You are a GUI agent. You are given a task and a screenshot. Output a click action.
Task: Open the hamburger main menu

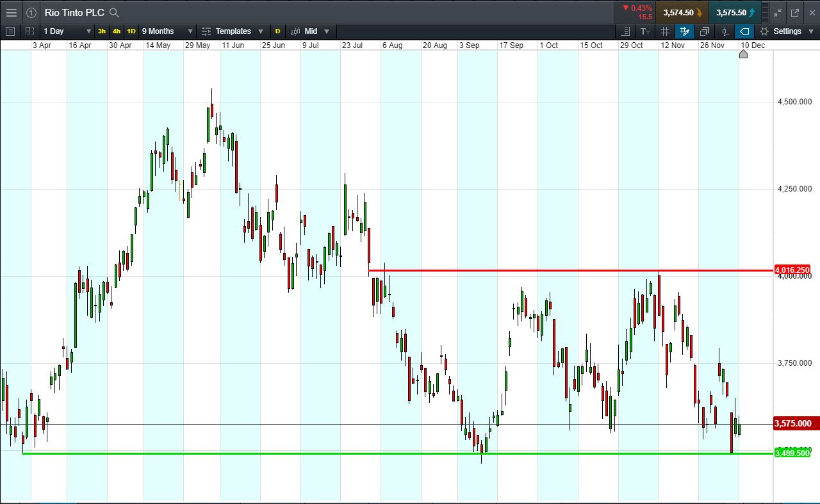12,12
